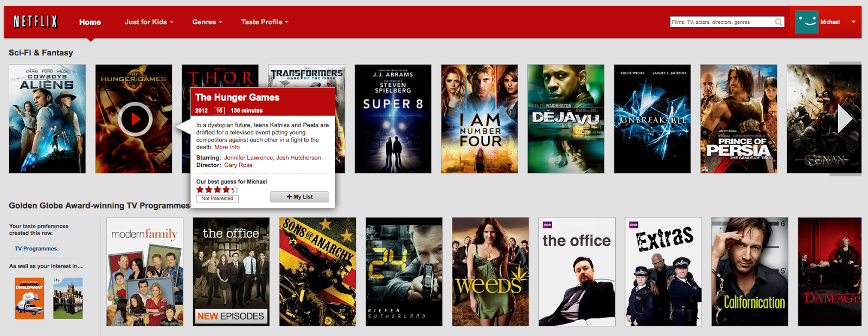This screenshot has height=336, width=868.
Task: Go to the Home tab
Action: click(90, 22)
